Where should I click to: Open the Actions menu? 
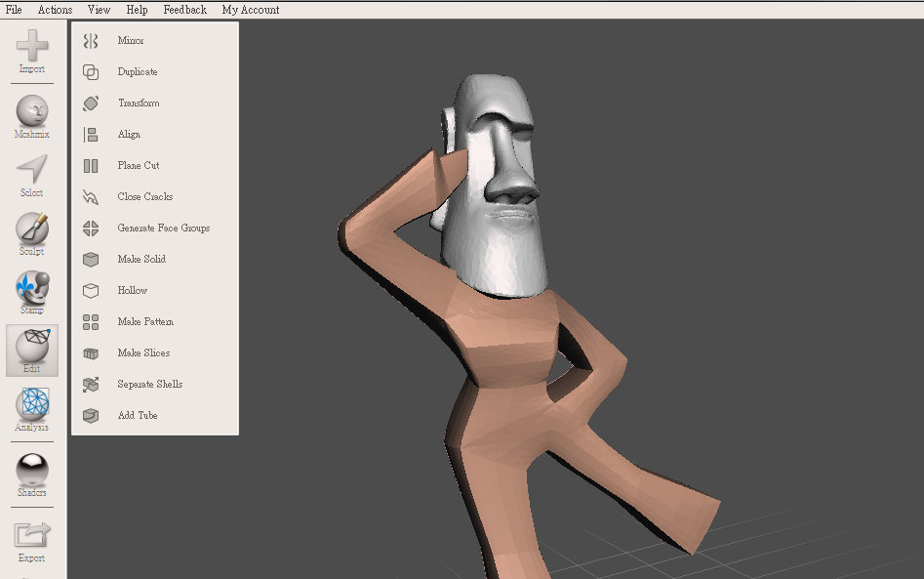[55, 10]
